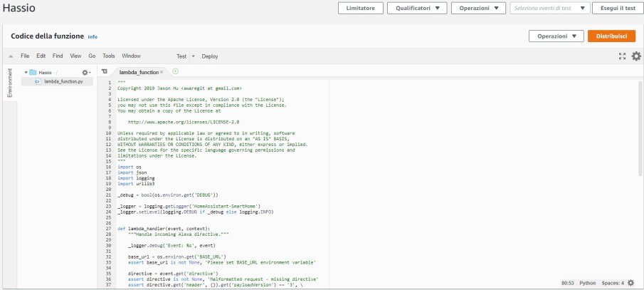This screenshot has height=290, width=644.
Task: Click the Hassio folder icon
Action: (33, 73)
